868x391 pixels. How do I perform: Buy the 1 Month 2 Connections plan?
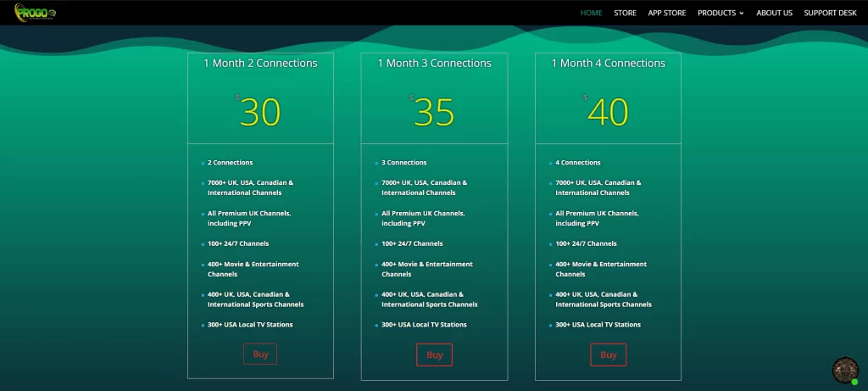click(260, 354)
